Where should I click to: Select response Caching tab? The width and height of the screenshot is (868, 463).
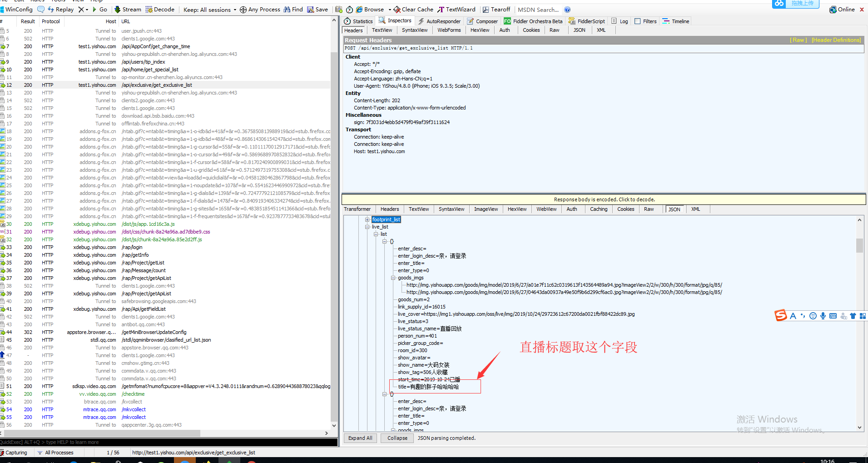[599, 209]
